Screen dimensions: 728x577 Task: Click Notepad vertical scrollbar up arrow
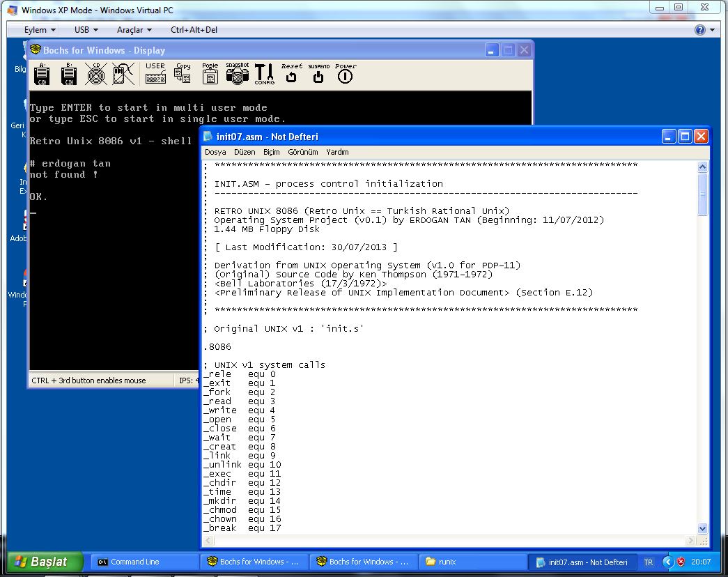pos(702,167)
